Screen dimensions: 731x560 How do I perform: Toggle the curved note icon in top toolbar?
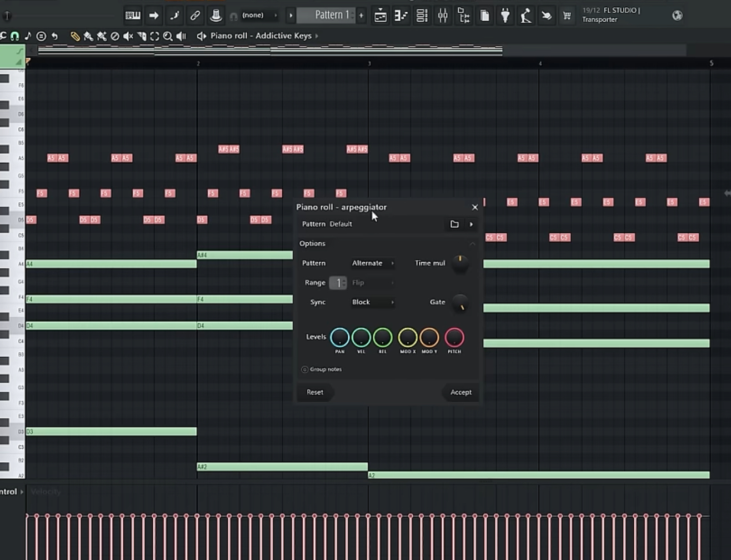tap(174, 16)
